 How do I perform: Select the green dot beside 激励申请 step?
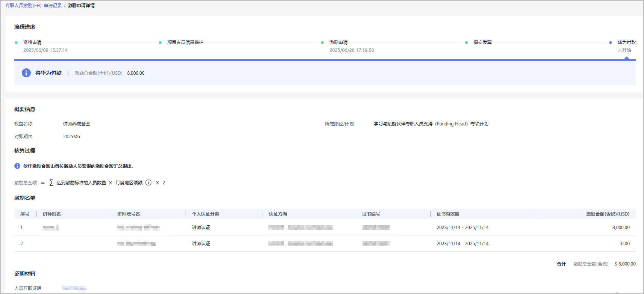(322, 43)
